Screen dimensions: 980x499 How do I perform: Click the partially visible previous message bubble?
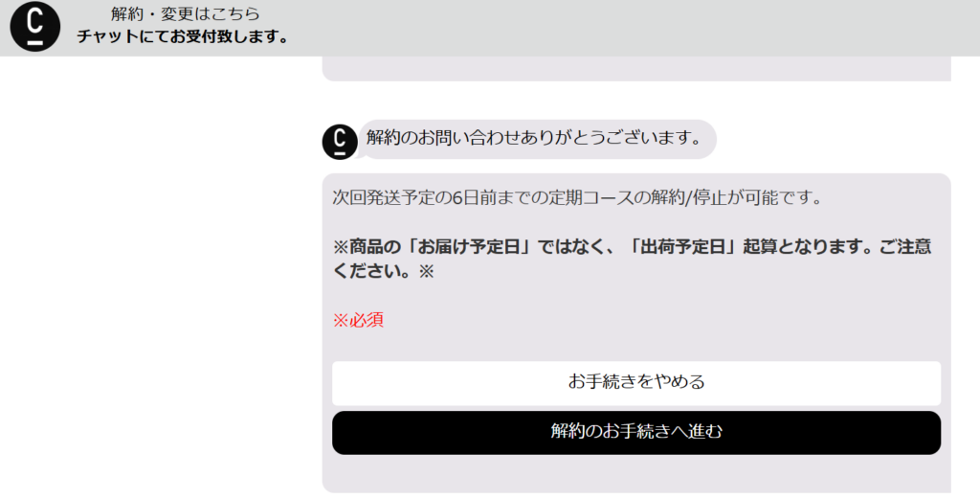click(x=636, y=69)
